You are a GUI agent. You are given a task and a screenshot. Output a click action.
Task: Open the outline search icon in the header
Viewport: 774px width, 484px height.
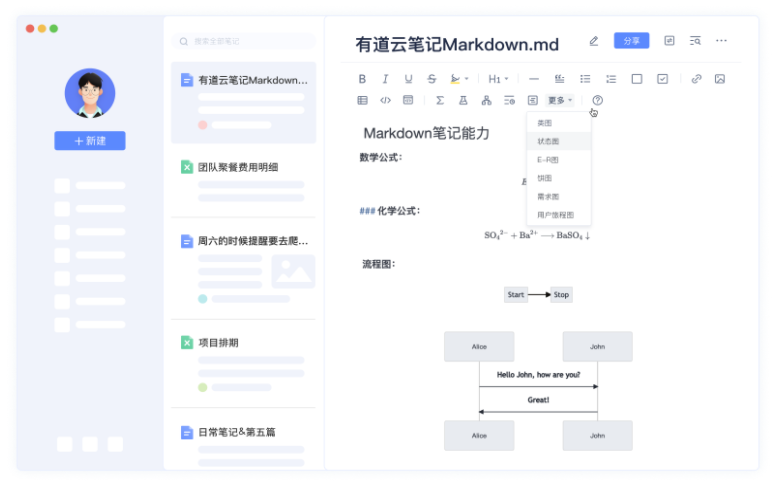[x=695, y=40]
